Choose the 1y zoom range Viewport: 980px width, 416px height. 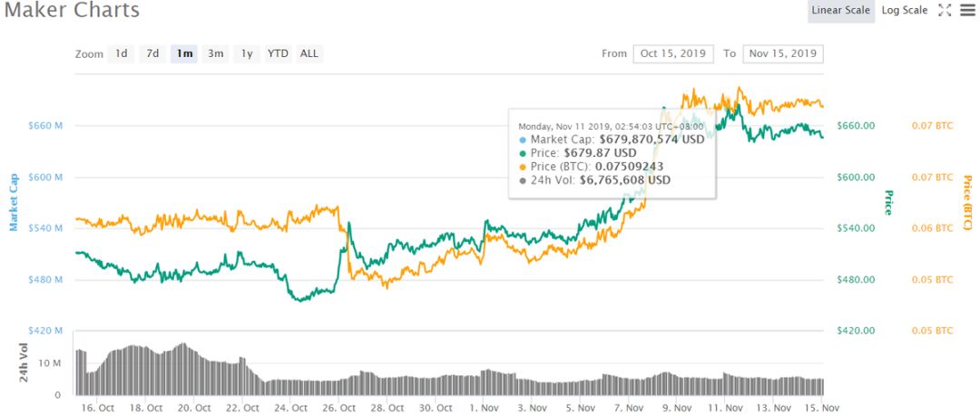tap(247, 53)
